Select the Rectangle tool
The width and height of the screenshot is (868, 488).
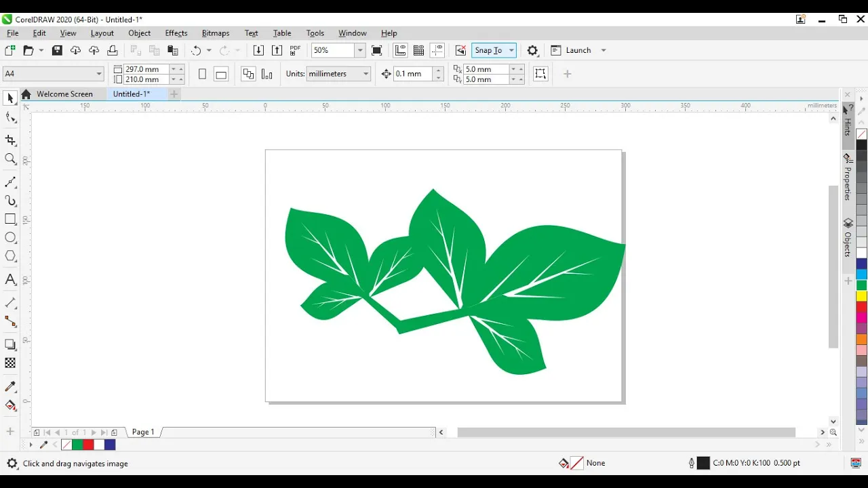[10, 219]
